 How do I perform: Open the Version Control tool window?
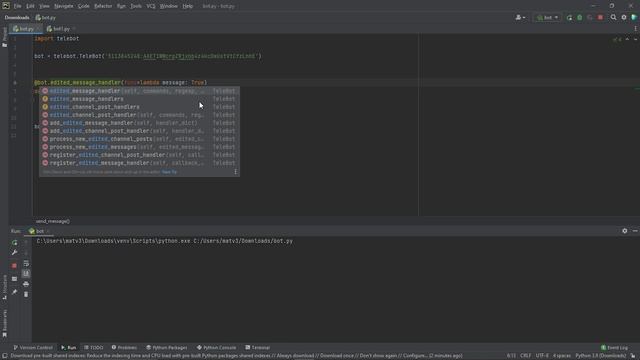click(33, 348)
